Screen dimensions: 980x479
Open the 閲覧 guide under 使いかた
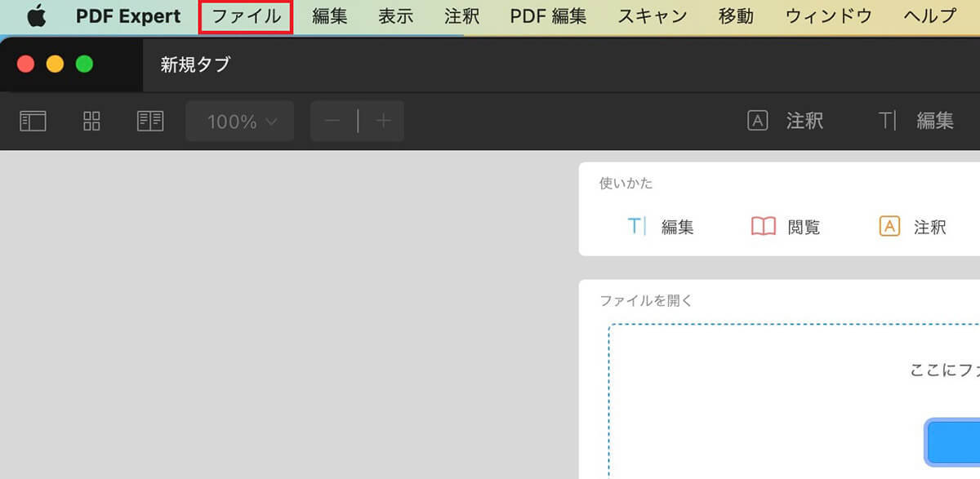[x=786, y=227]
